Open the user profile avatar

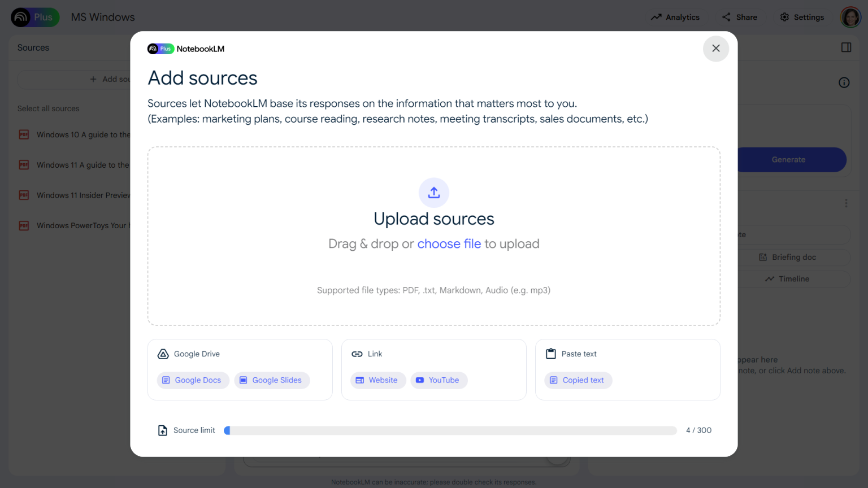pyautogui.click(x=850, y=17)
